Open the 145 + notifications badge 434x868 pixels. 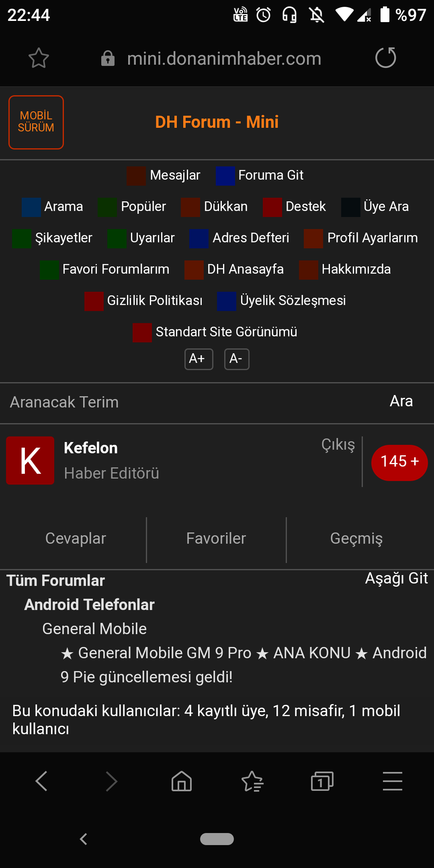pos(399,463)
